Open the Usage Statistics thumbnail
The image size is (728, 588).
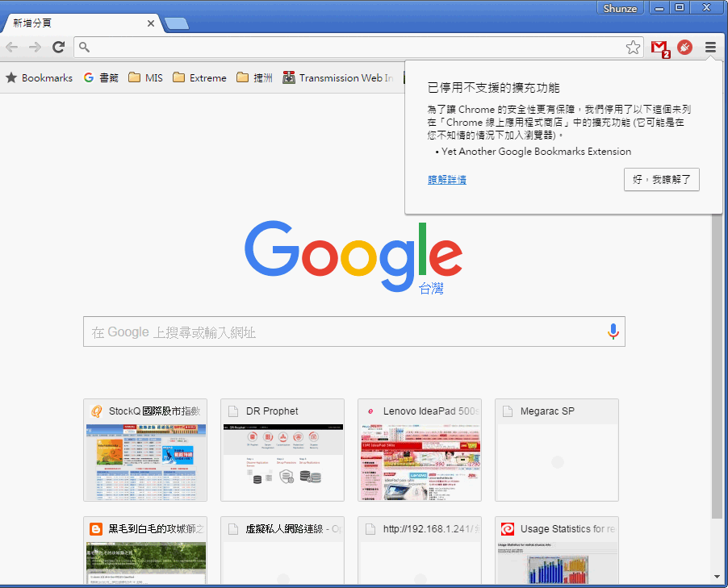(x=557, y=550)
